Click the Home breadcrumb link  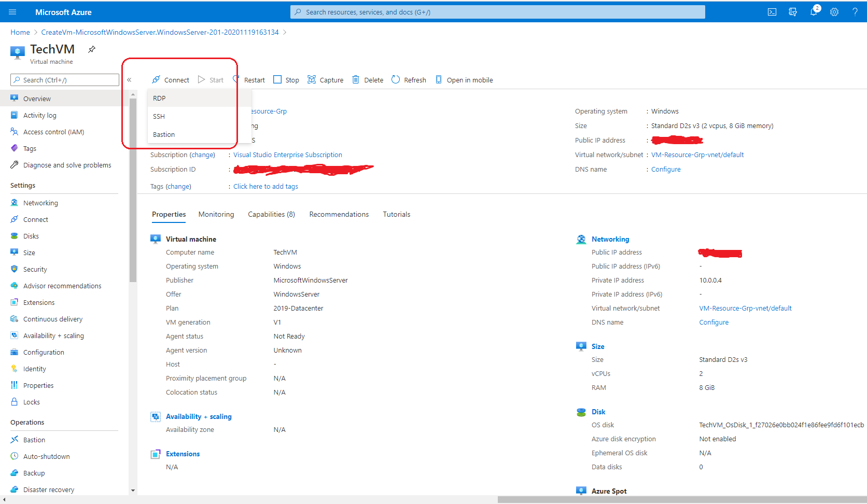(20, 32)
